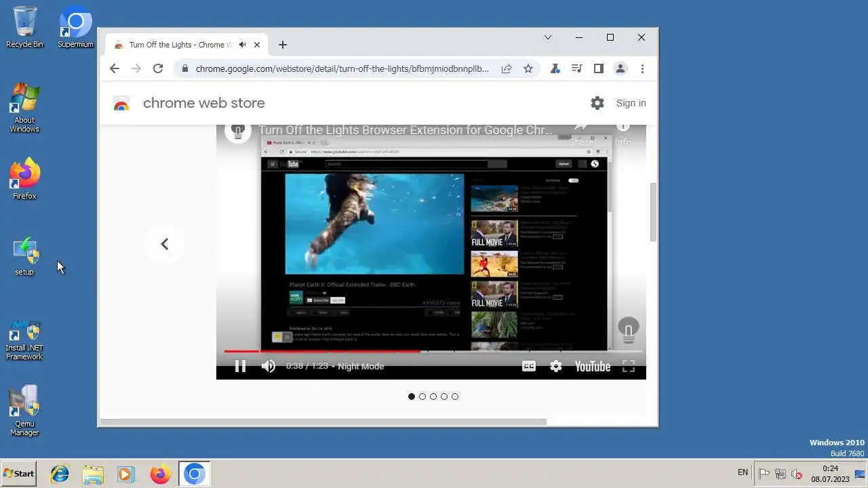Viewport: 868px width, 488px height.
Task: Select the third carousel dot
Action: (433, 396)
